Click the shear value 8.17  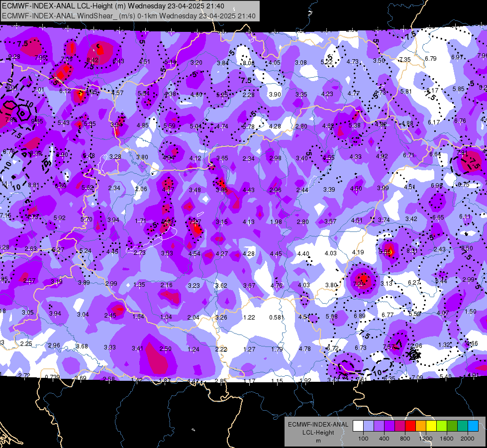432,91
